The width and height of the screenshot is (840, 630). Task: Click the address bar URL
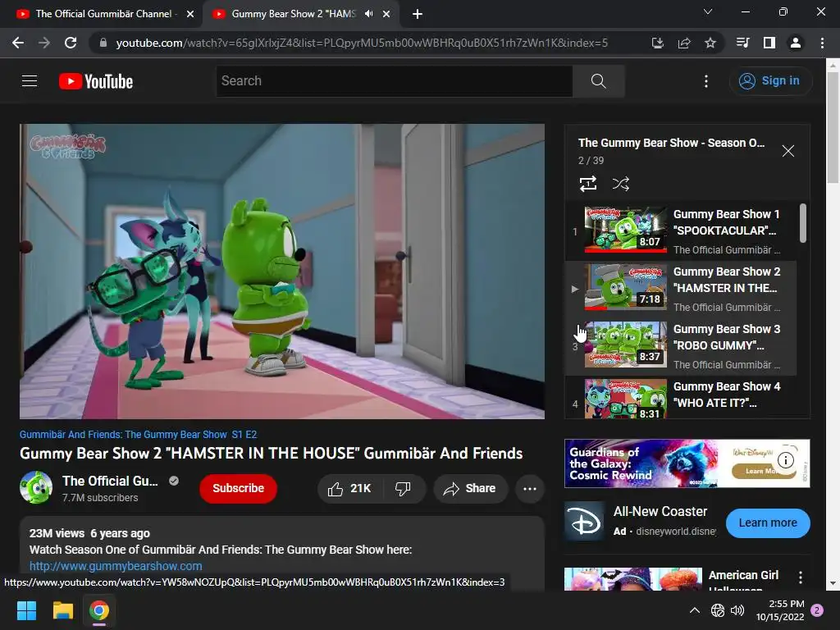[x=362, y=43]
